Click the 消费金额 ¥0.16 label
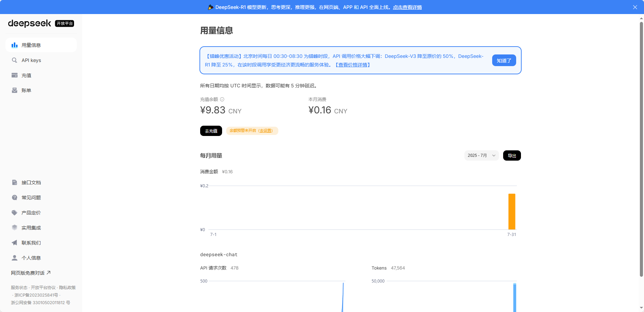Viewport: 644px width, 312px height. tap(216, 172)
